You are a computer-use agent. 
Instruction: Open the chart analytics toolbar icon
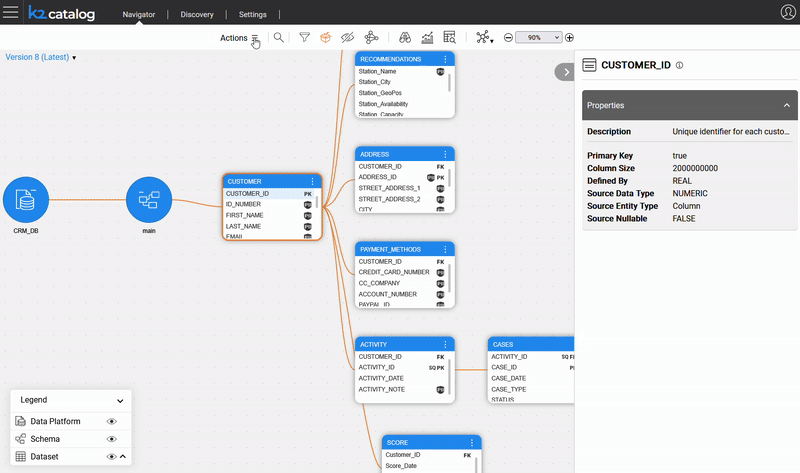427,37
